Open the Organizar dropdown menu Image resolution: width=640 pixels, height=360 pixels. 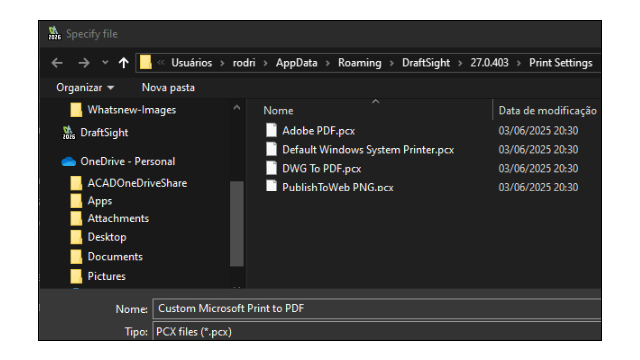(x=85, y=87)
